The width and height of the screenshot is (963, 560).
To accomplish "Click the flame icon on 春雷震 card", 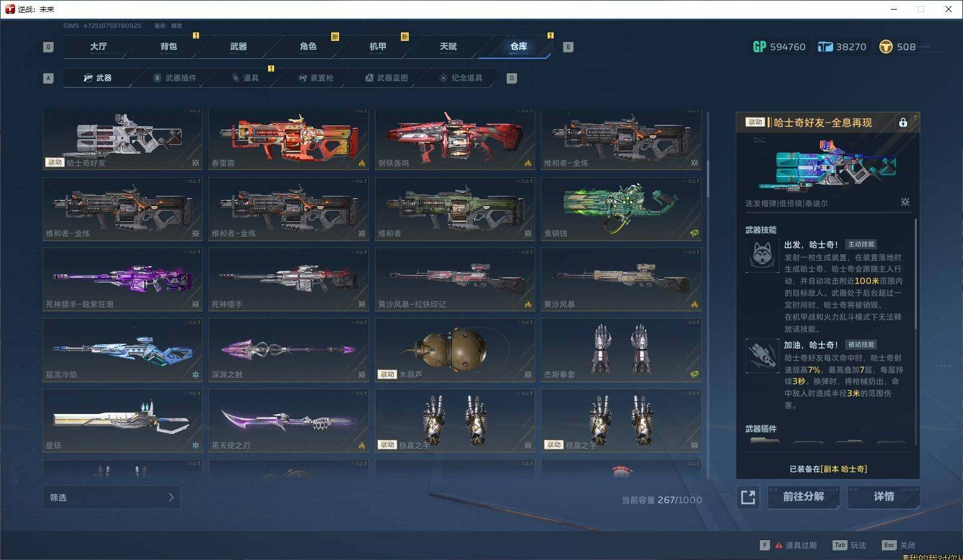I will click(361, 163).
